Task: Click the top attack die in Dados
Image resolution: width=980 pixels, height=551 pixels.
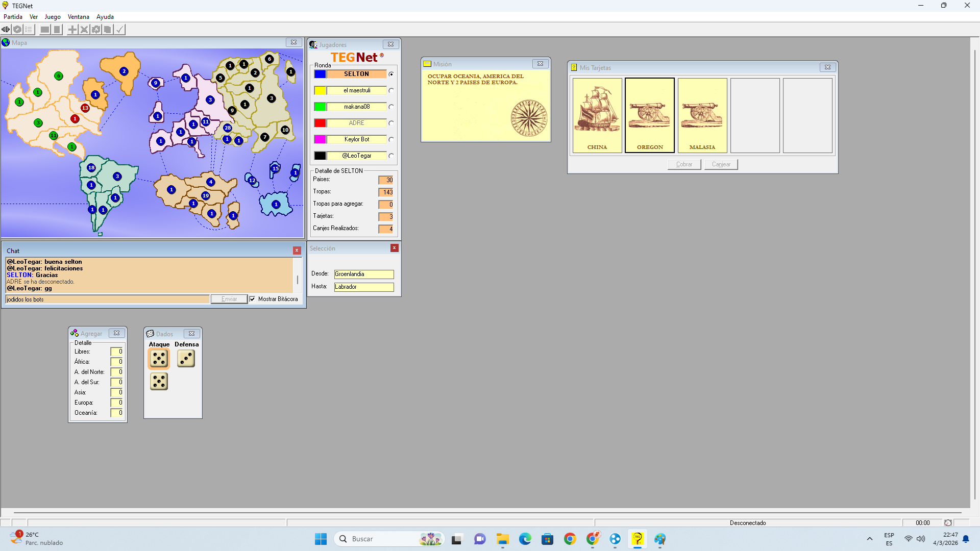Action: (159, 359)
